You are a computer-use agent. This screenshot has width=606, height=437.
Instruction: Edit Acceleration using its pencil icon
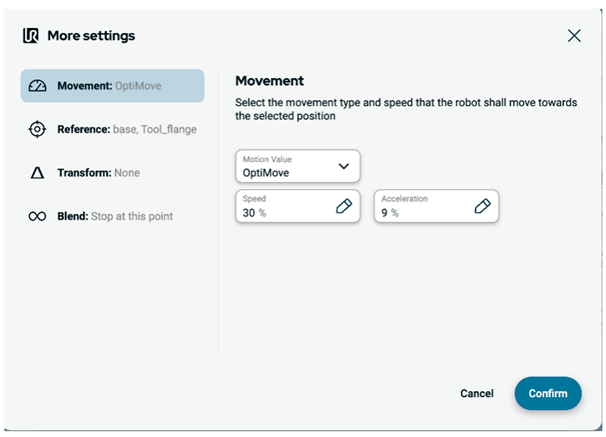point(482,206)
